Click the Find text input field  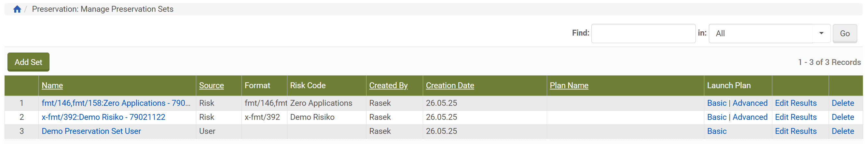pos(643,33)
